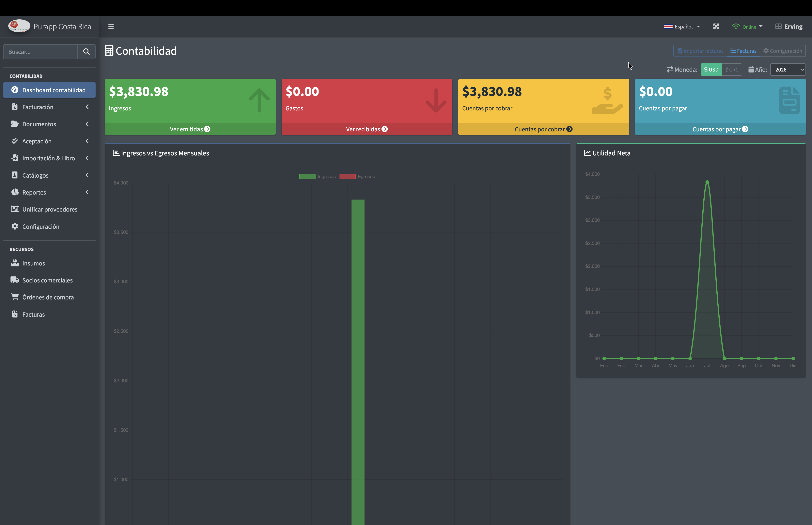Click the magnifying glass search button
This screenshot has height=525, width=812.
tap(86, 52)
